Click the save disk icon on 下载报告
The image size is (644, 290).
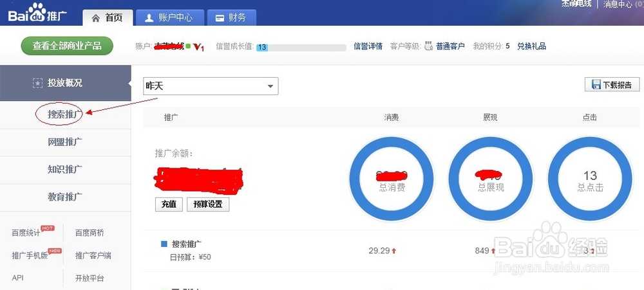click(596, 84)
